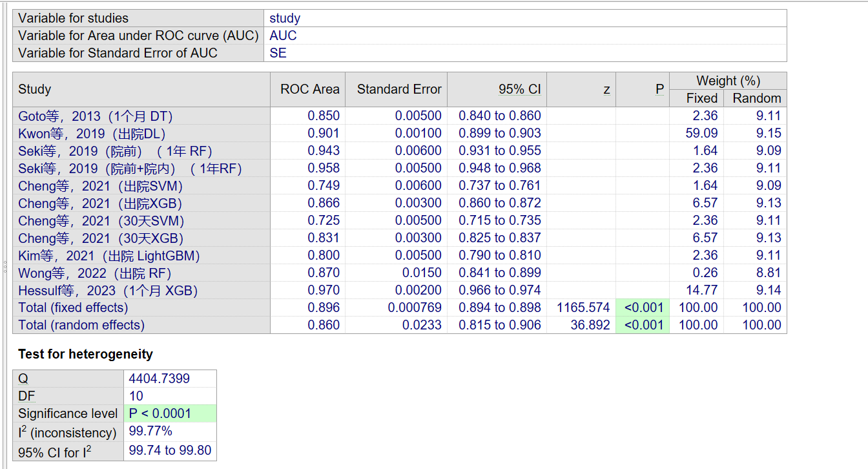Select the Wong等, 2022 study row label

point(94,273)
